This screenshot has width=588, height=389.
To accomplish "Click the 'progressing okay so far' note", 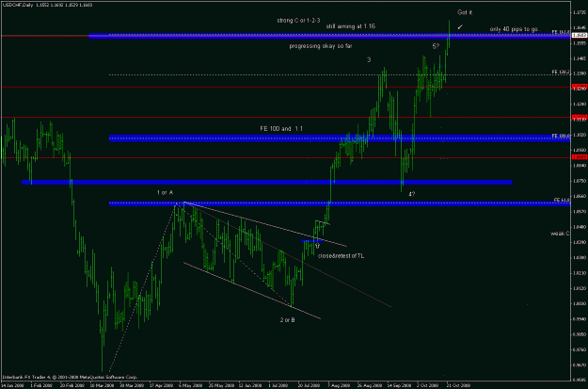I will coord(321,46).
